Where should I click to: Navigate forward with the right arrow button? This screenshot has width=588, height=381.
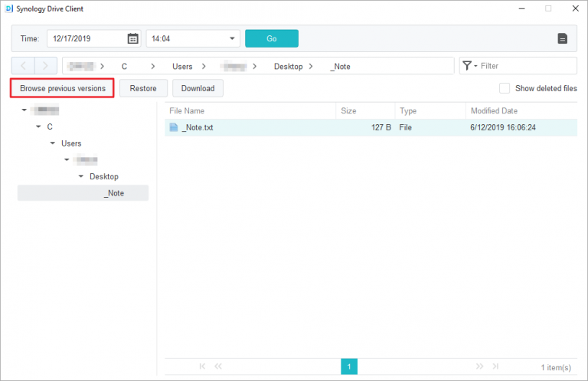[x=45, y=66]
